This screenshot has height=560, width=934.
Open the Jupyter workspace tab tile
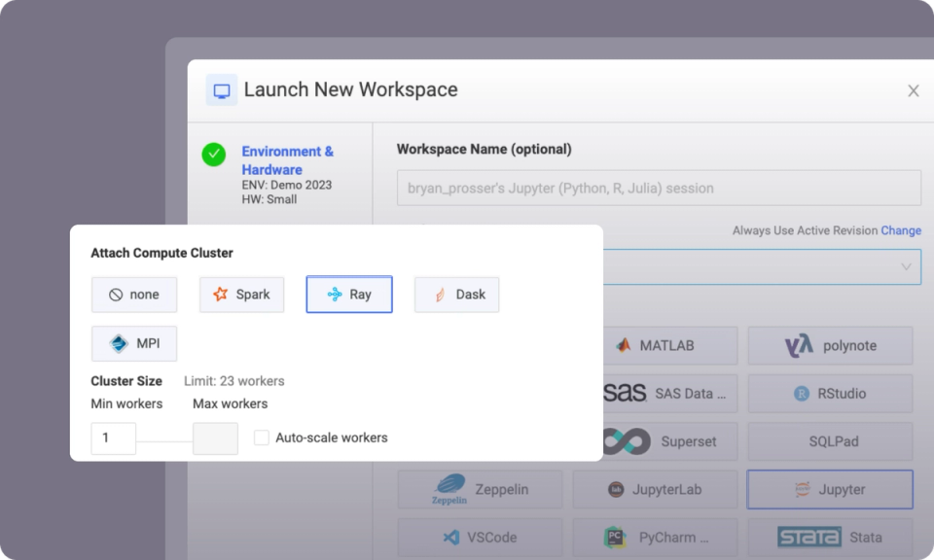click(830, 489)
